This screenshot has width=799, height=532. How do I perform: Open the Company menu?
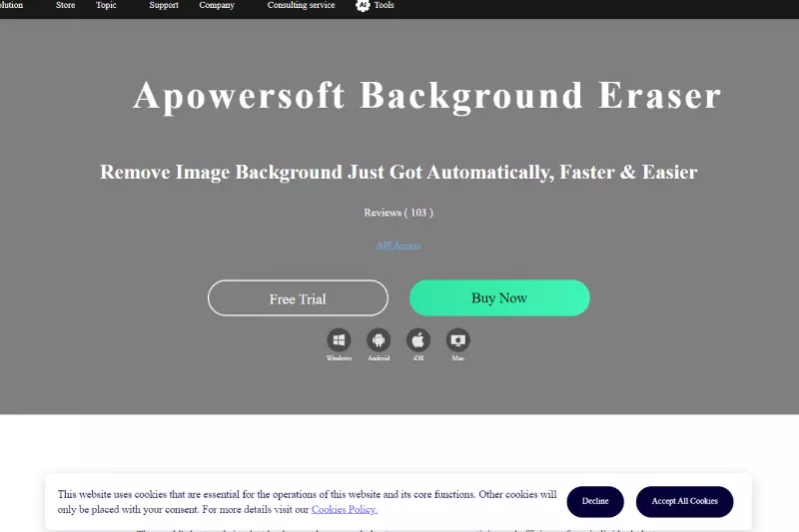(x=217, y=5)
